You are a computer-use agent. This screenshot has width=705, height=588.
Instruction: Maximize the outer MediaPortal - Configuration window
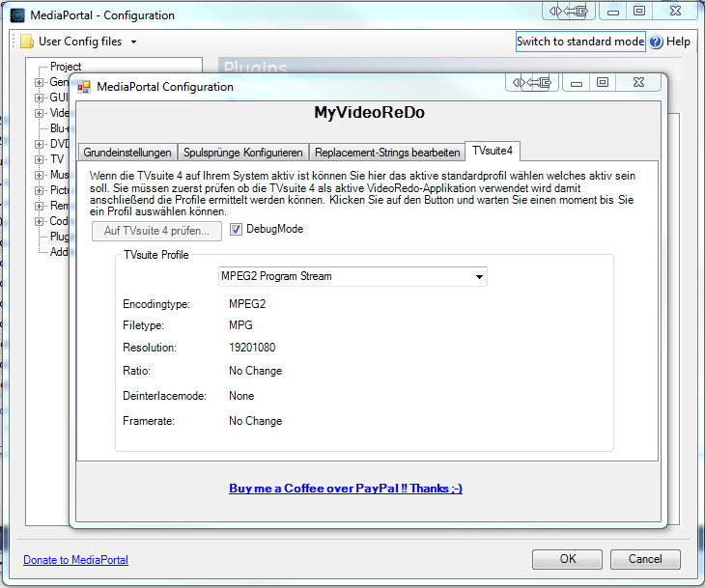tap(639, 11)
